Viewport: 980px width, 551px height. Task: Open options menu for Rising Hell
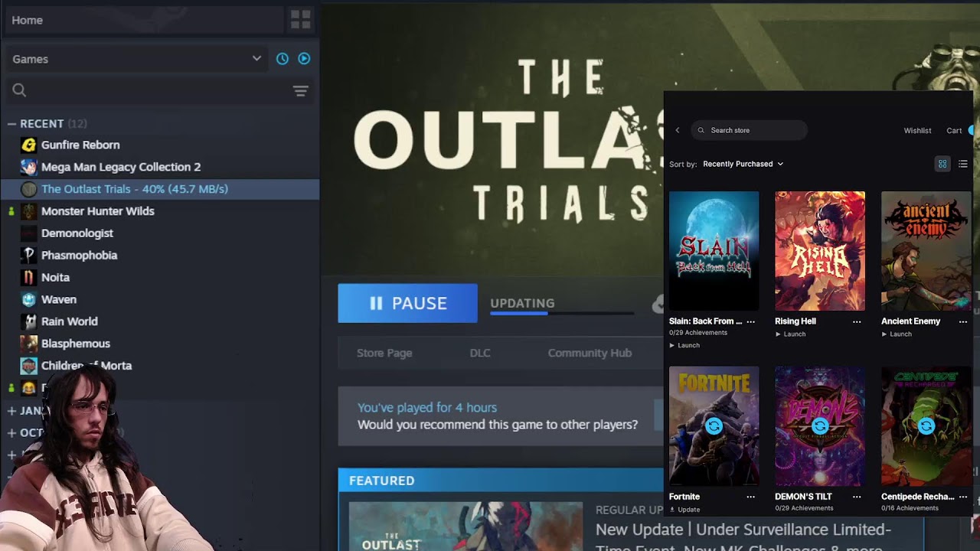[857, 321]
